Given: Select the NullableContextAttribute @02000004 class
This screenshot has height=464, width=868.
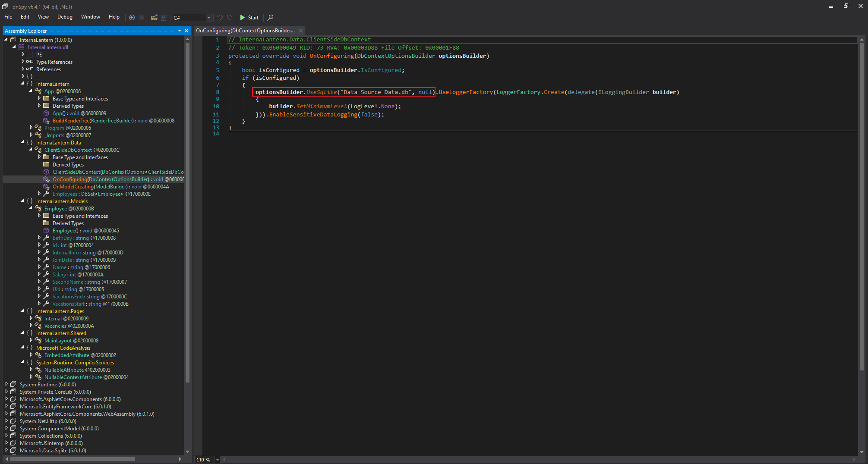Looking at the screenshot, I should click(x=86, y=377).
